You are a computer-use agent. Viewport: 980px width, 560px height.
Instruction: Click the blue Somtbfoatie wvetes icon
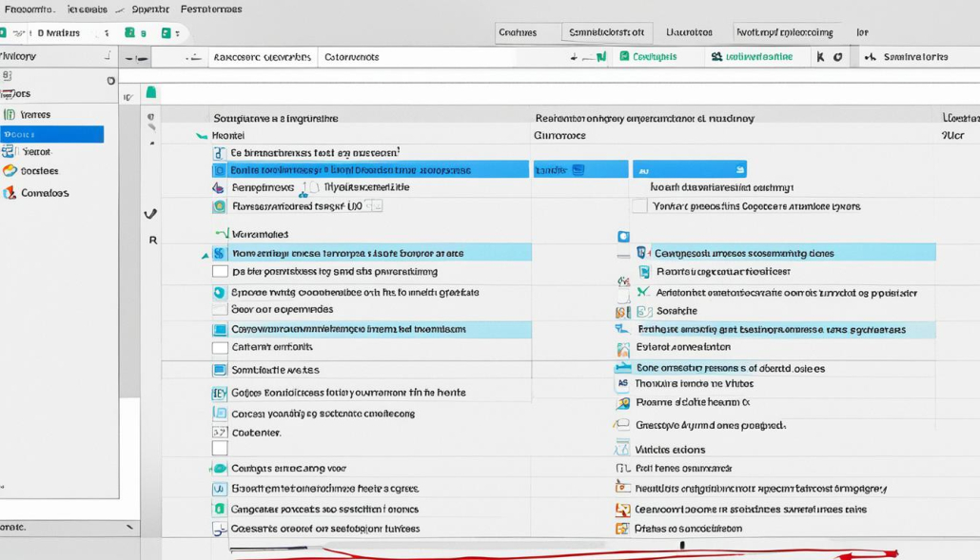[220, 370]
